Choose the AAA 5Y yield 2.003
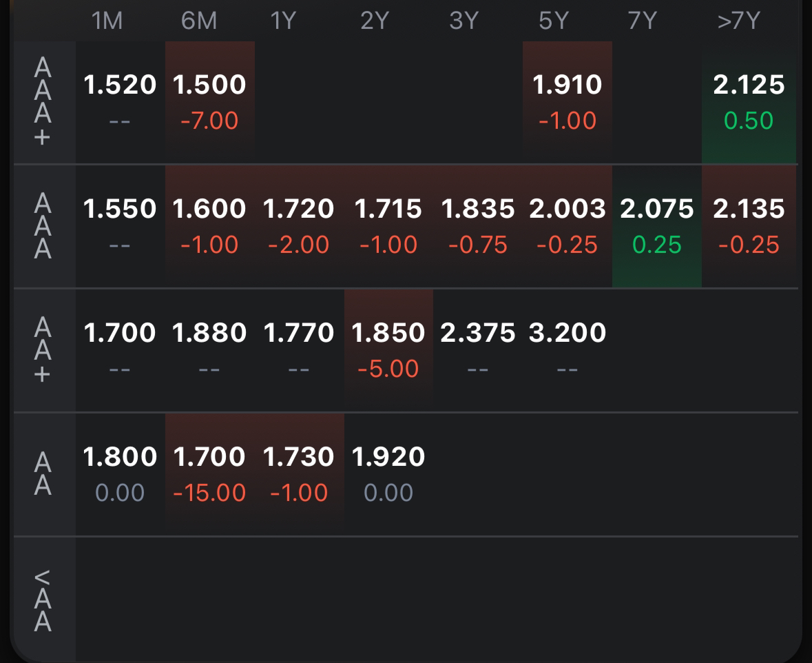Screen dimensions: 812x663 [x=568, y=227]
